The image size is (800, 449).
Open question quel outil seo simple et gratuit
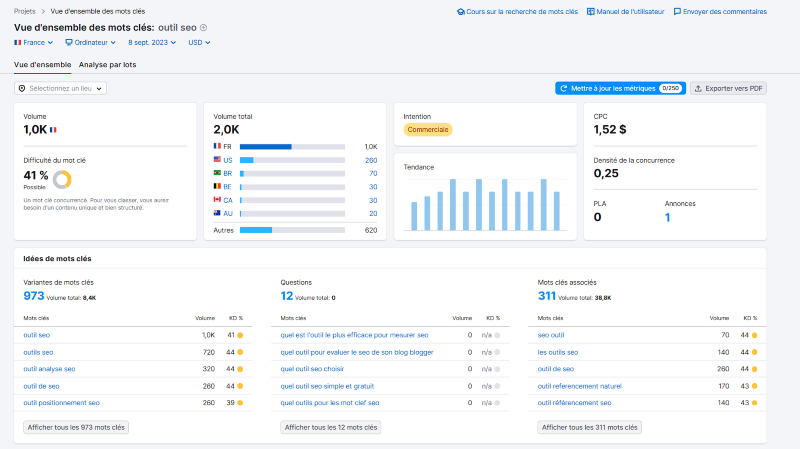coord(327,386)
